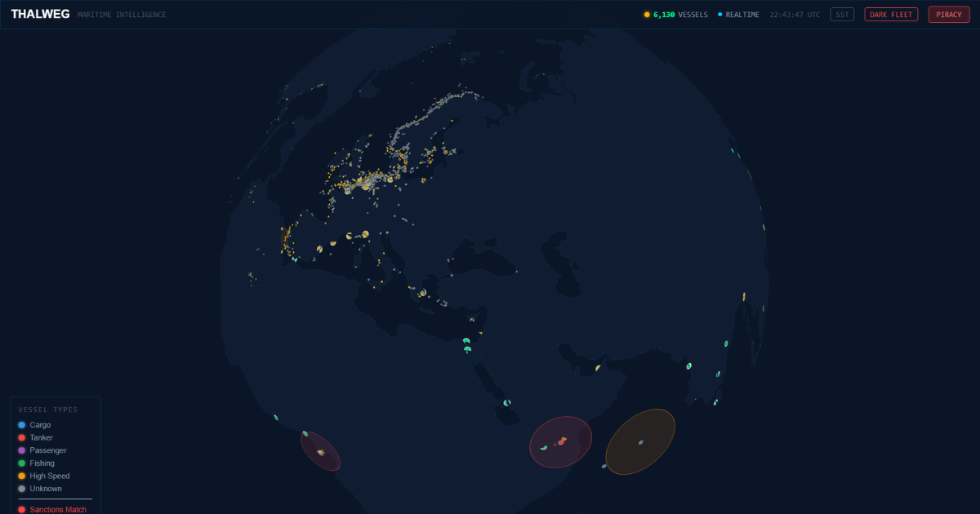Click the Sanctions Match legend entry
Viewport: 980px width, 514px height.
pyautogui.click(x=51, y=510)
